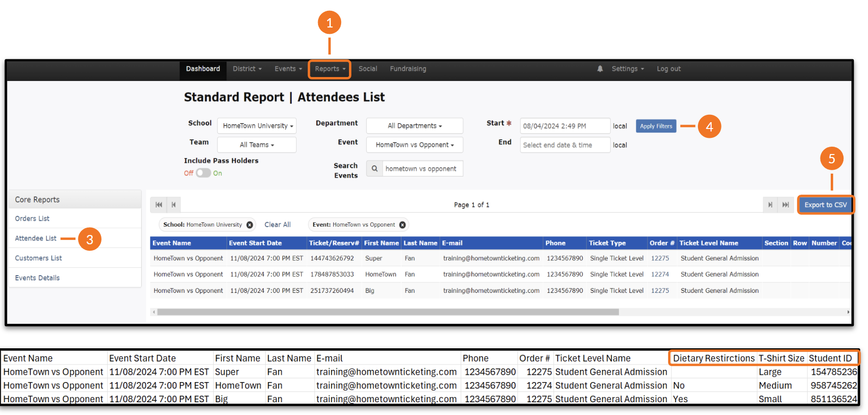Click the Search Events magnifier icon
Screen dimensions: 868x415
(x=374, y=169)
